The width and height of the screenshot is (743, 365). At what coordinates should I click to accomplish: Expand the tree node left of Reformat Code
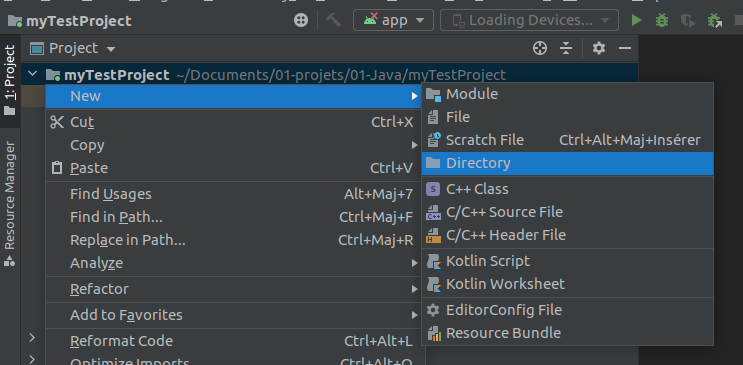pyautogui.click(x=32, y=338)
